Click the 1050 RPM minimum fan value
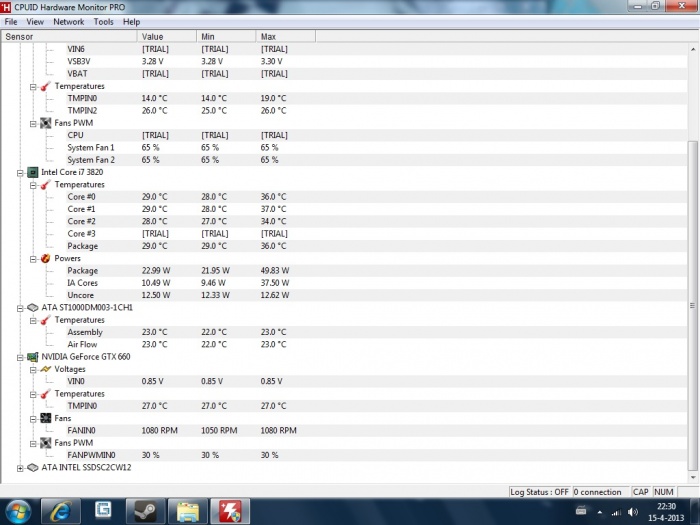Viewport: 700px width, 525px height. pyautogui.click(x=219, y=431)
